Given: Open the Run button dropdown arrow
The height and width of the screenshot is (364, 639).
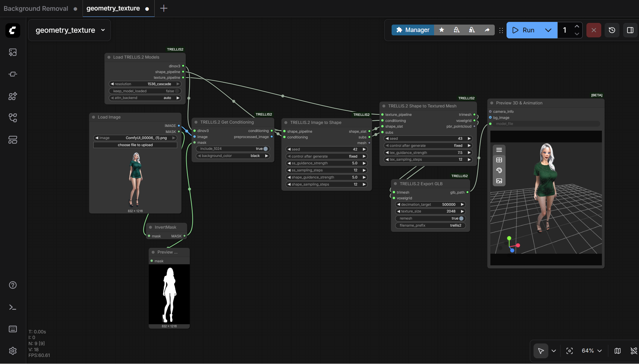Looking at the screenshot, I should 548,30.
